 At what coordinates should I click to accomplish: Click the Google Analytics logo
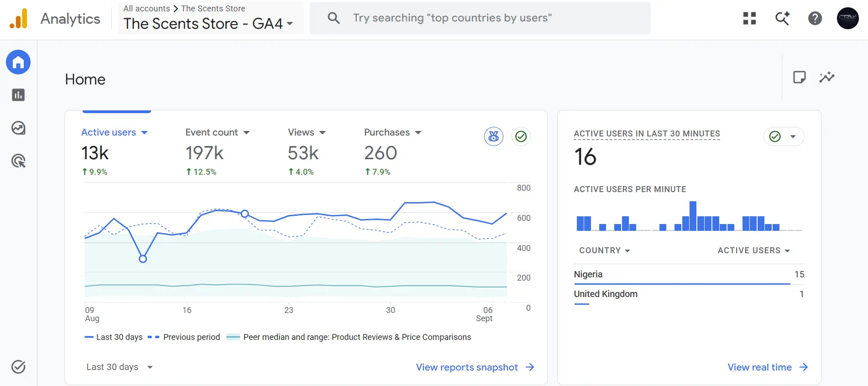[x=19, y=19]
